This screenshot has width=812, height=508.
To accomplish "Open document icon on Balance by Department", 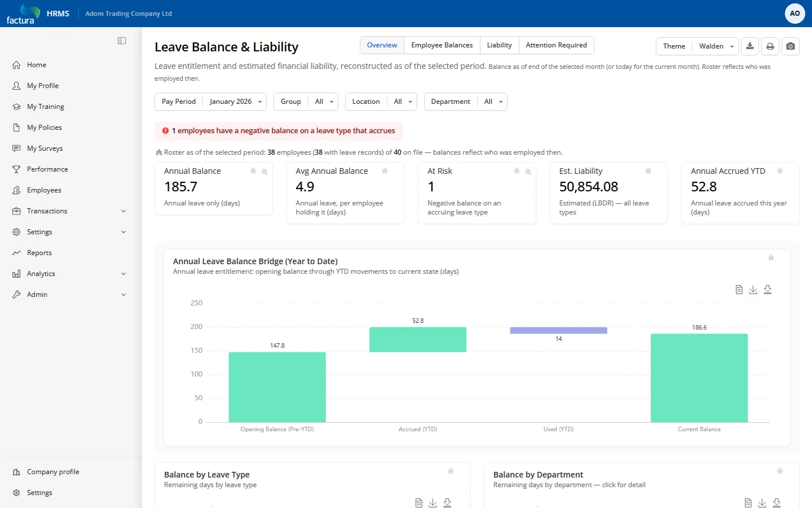I will (x=748, y=503).
